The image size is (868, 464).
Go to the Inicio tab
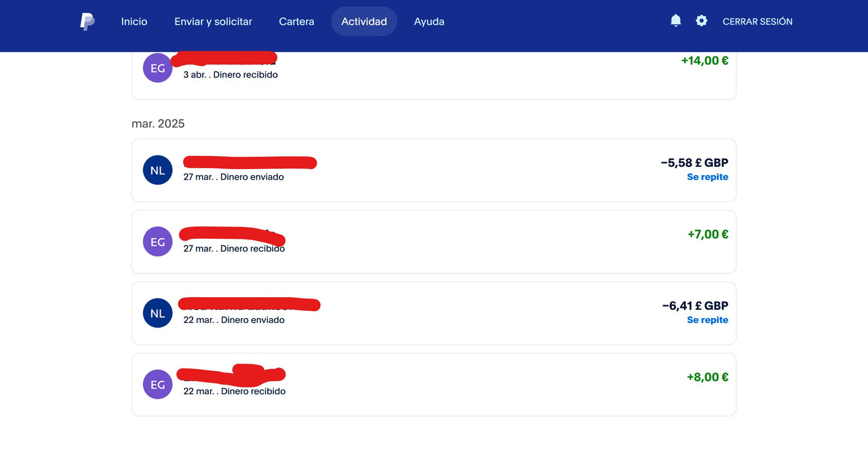pyautogui.click(x=134, y=22)
